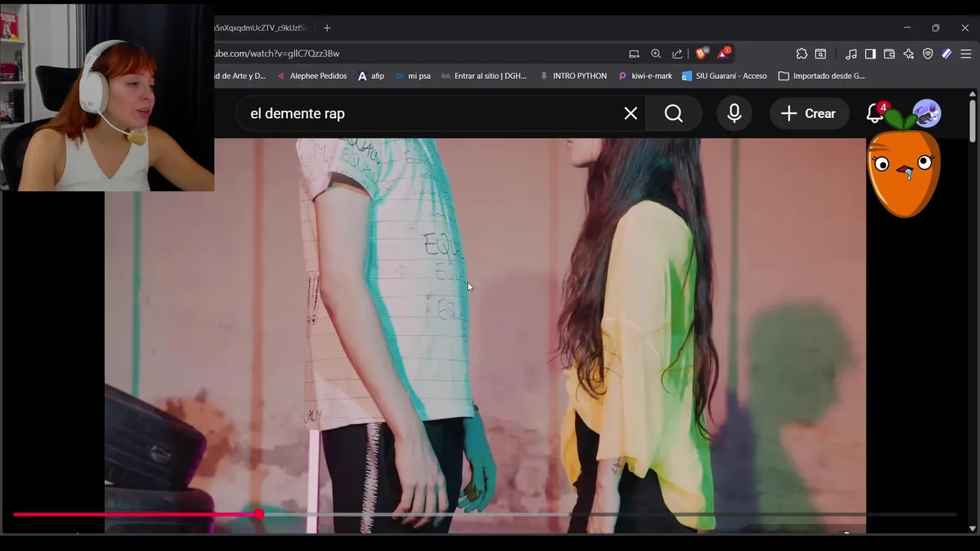
Task: Open the zoom control in address bar
Action: (655, 54)
